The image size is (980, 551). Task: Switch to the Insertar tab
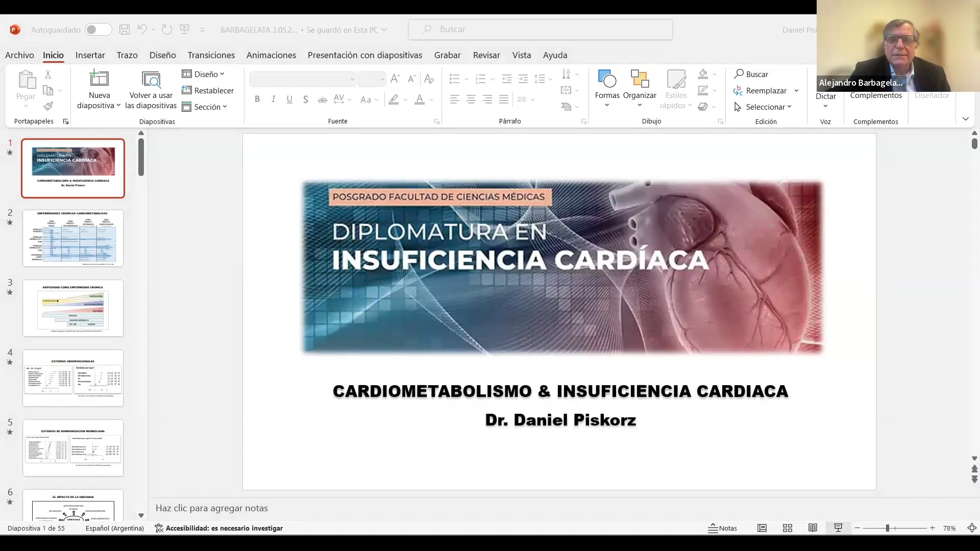90,55
